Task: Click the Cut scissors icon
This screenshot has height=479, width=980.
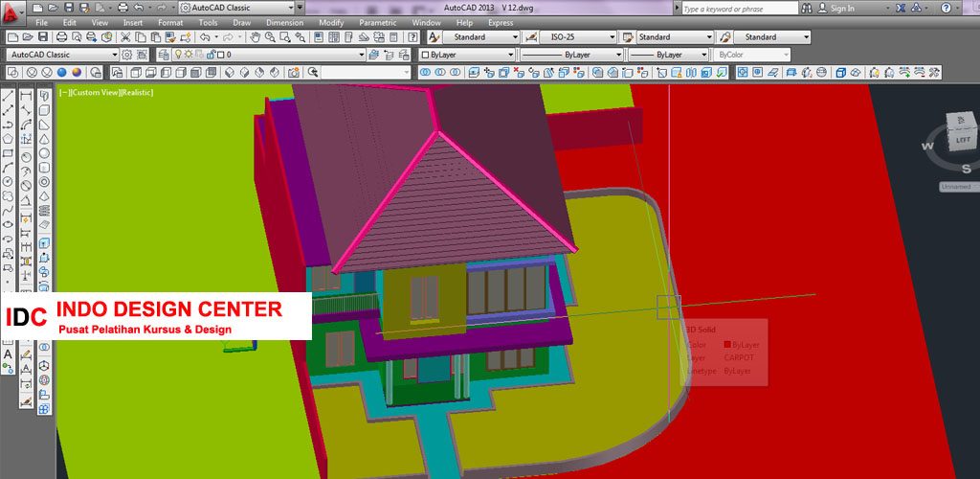Action: tap(125, 37)
